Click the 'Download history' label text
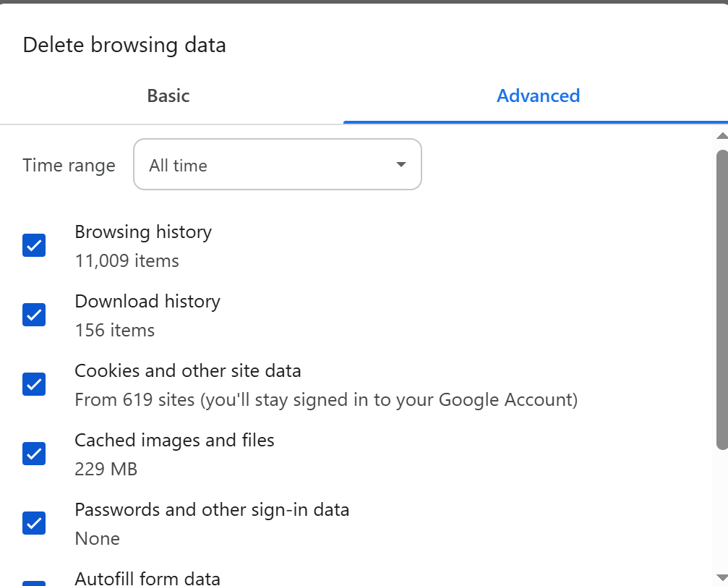The height and width of the screenshot is (586, 728). point(147,301)
